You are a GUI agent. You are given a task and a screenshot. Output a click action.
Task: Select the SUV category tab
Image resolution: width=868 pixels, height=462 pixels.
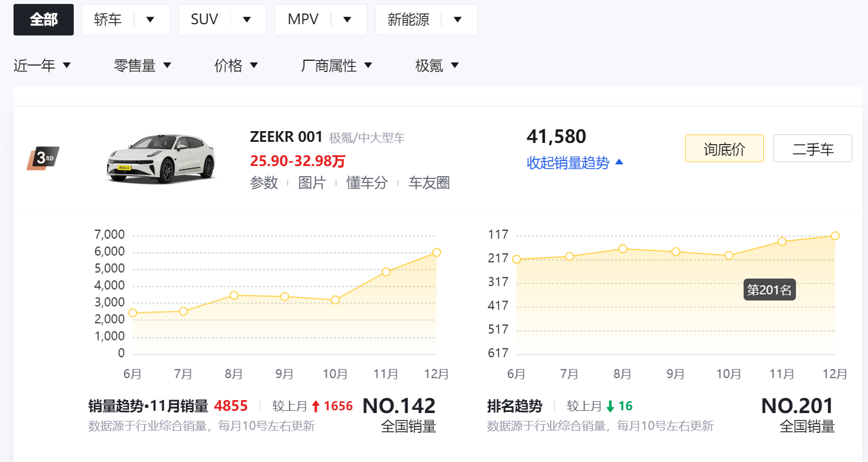coord(204,20)
